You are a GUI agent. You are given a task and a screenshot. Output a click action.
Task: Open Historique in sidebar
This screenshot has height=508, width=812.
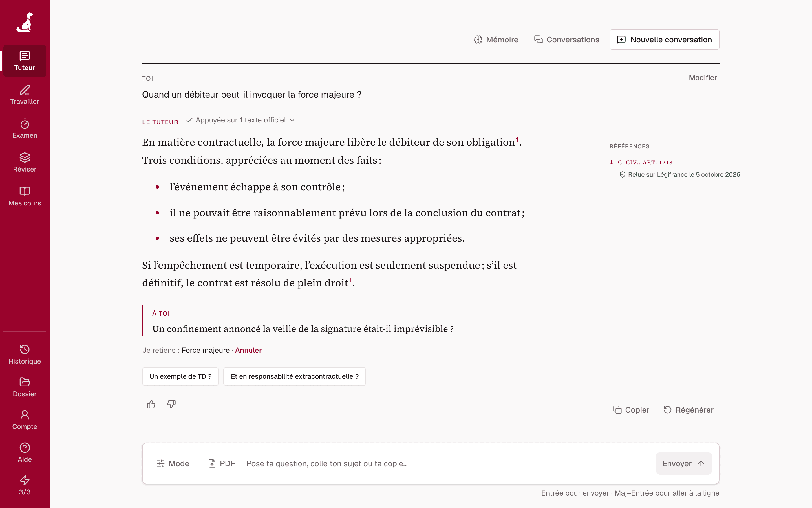(25, 354)
